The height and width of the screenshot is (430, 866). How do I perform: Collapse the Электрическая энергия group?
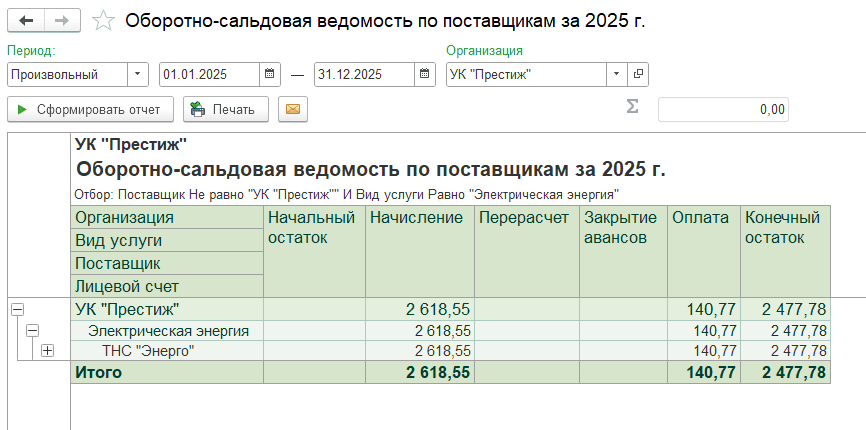(x=32, y=330)
